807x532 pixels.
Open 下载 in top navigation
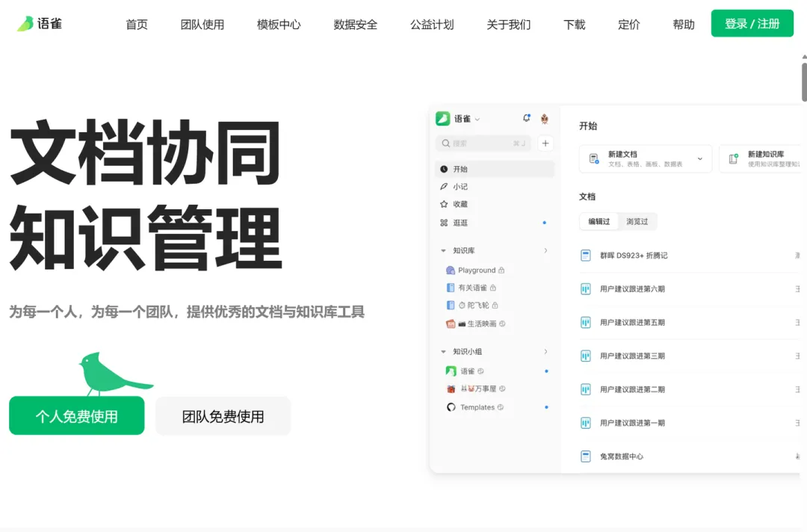tap(575, 24)
